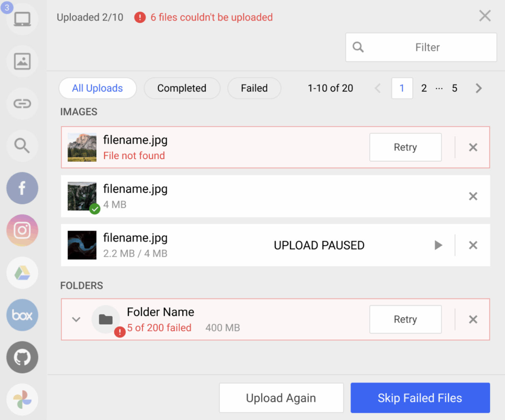Viewport: 505px width, 420px height.
Task: Go to page 5 of uploads
Action: point(454,88)
